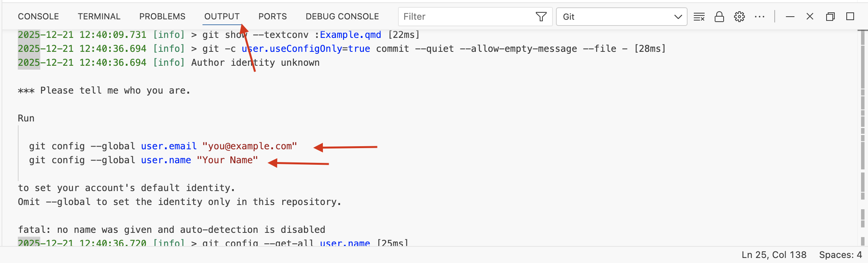Open the PROBLEMS tab
This screenshot has height=263, width=868.
pos(162,17)
